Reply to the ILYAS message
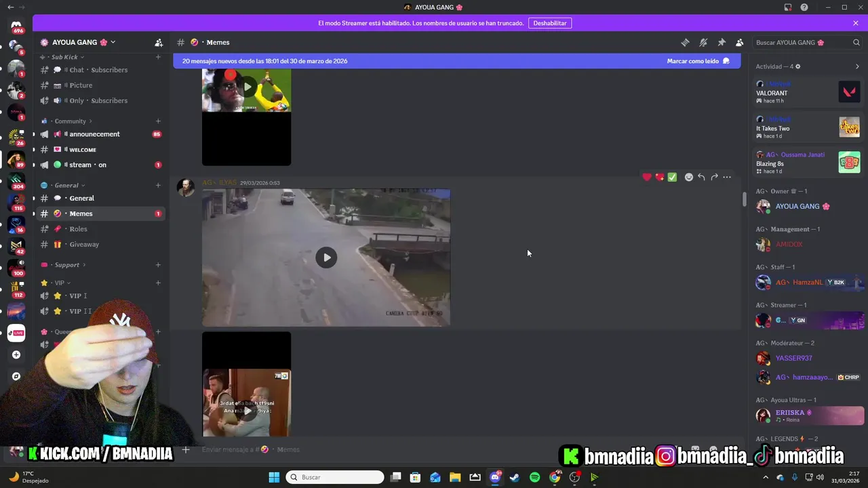 pyautogui.click(x=701, y=177)
